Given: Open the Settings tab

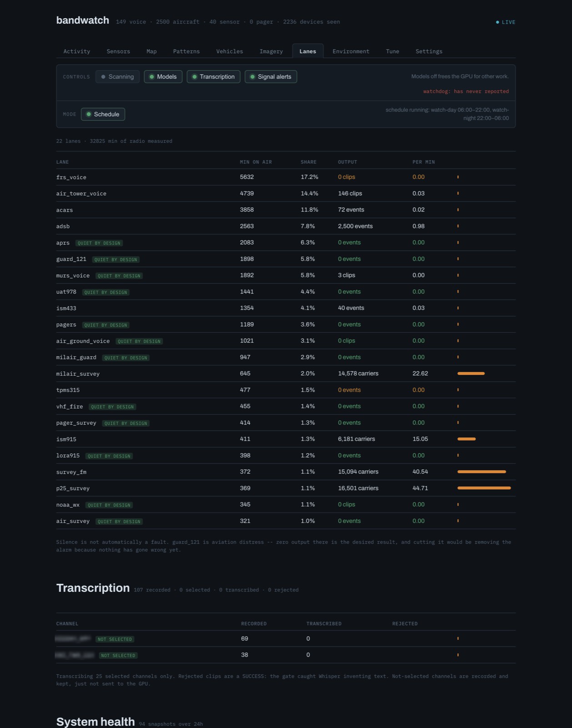Looking at the screenshot, I should [429, 51].
